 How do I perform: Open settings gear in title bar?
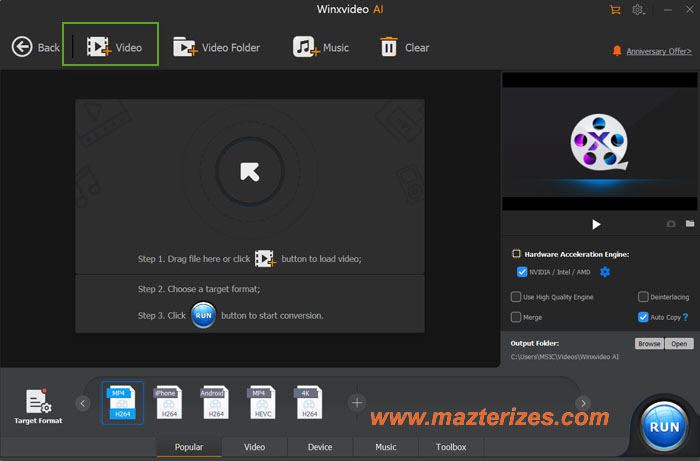click(x=638, y=9)
